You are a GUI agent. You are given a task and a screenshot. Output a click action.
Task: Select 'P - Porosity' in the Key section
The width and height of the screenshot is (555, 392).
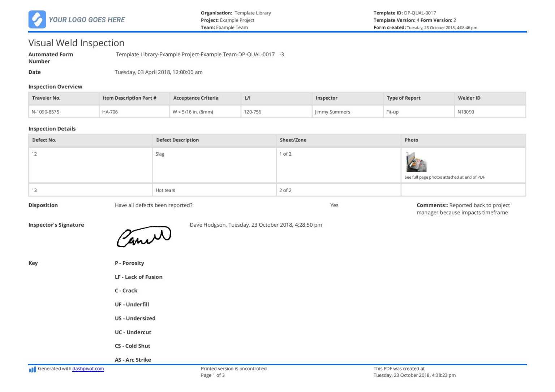point(129,263)
